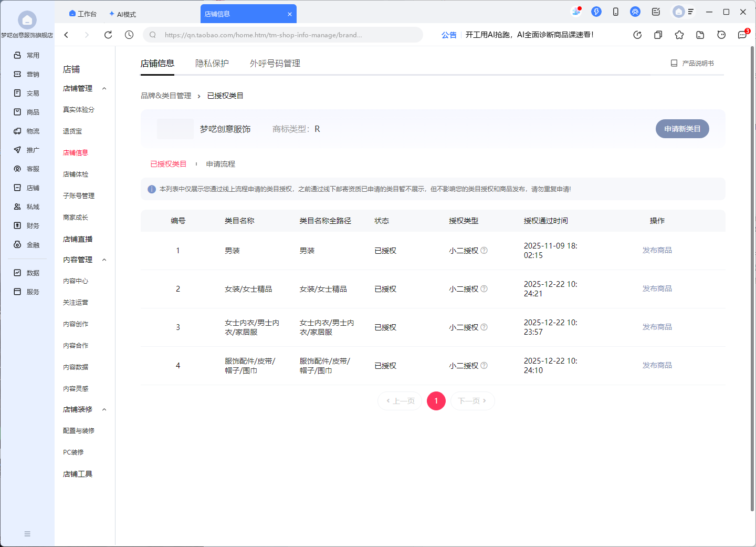Open 物流 in the left sidebar

(x=27, y=131)
